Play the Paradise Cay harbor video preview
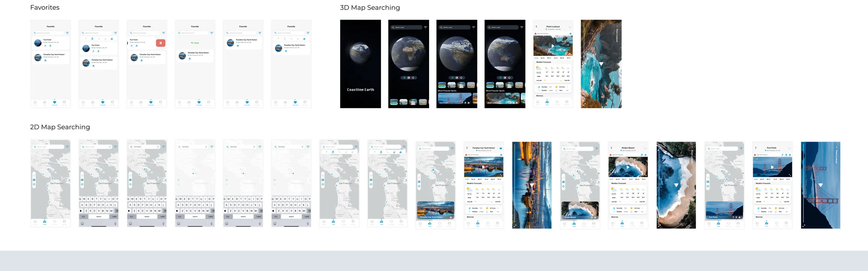868x271 pixels. coord(483,167)
